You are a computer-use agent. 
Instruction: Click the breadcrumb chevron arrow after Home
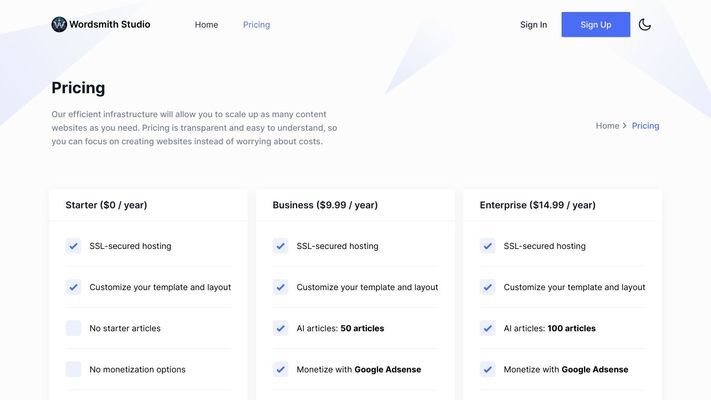tap(625, 126)
